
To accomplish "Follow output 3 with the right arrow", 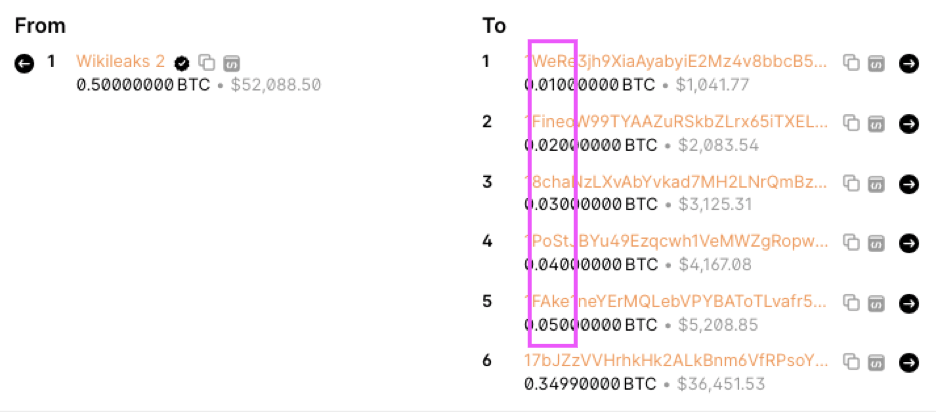I will 909,183.
